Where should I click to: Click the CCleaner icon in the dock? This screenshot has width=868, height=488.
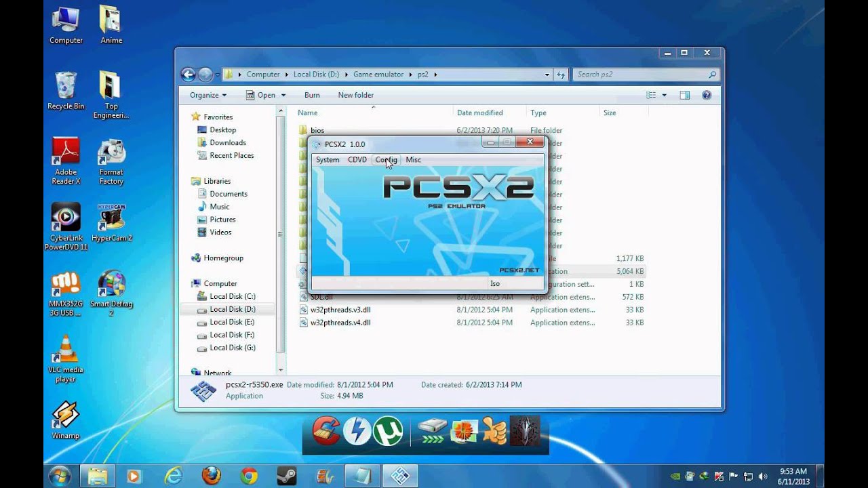point(325,431)
